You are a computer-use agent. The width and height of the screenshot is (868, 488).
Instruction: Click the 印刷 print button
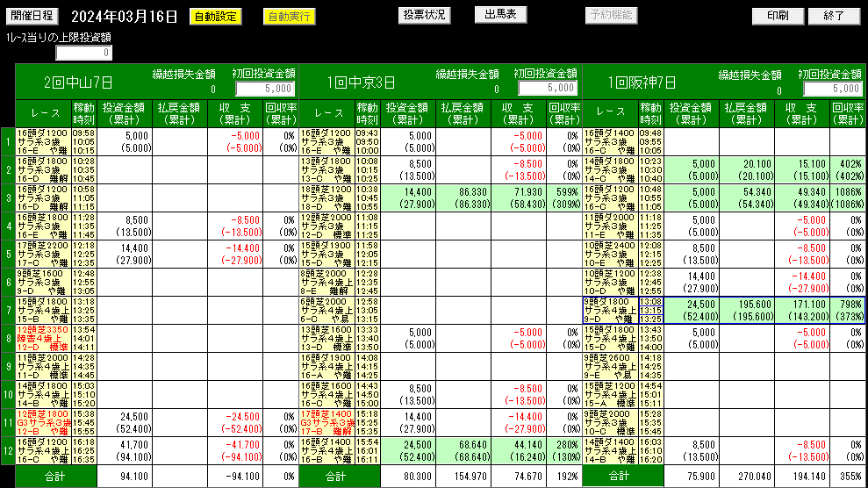(x=777, y=16)
